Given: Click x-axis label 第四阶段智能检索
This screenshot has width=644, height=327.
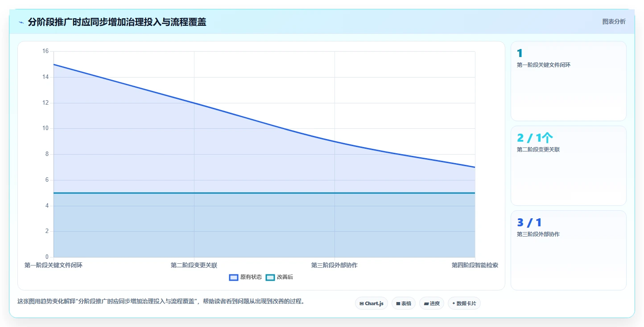Looking at the screenshot, I should tap(475, 265).
